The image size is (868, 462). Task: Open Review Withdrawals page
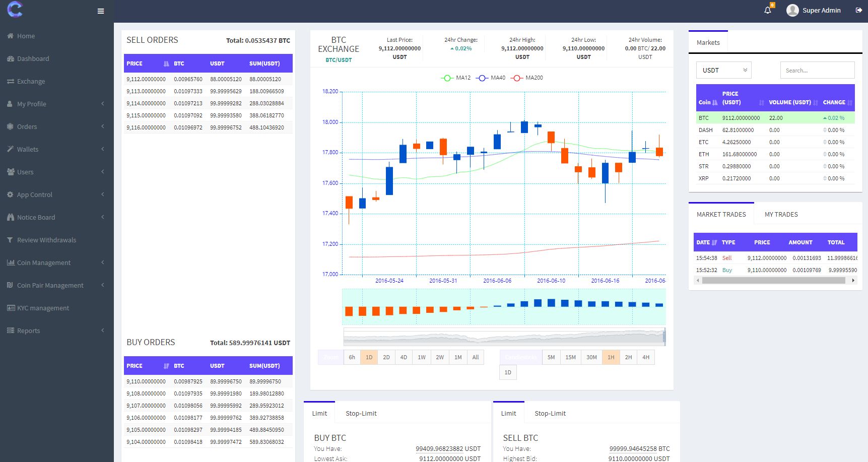(x=46, y=240)
